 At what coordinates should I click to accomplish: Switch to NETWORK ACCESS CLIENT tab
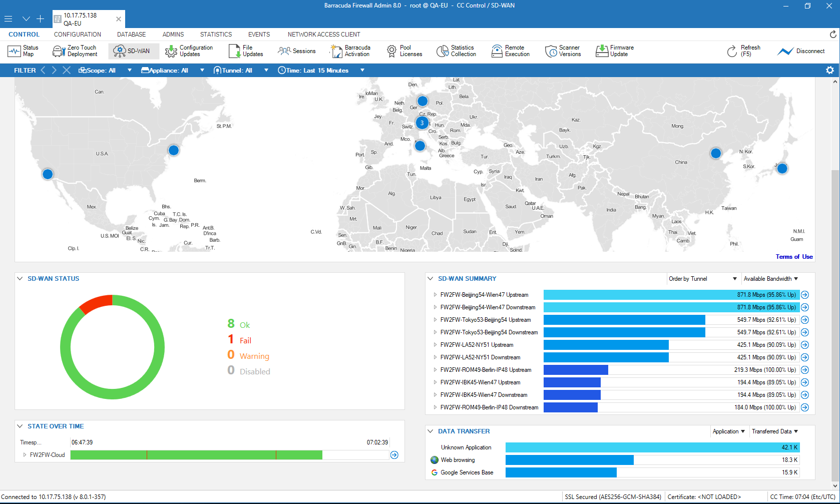click(x=324, y=35)
